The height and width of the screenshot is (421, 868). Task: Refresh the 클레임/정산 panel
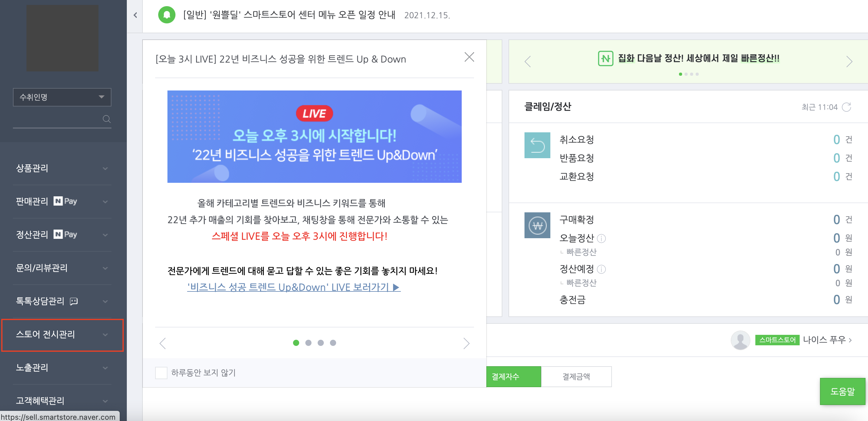846,107
